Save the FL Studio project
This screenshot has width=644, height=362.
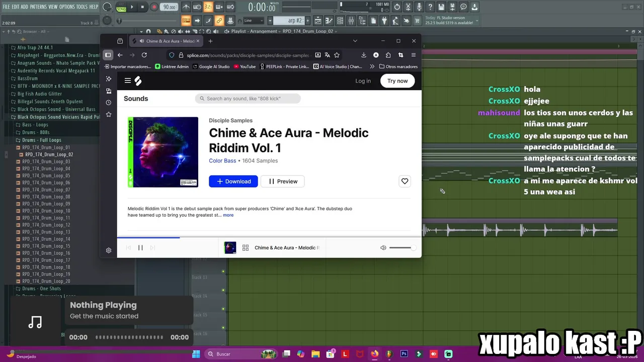[x=441, y=7]
